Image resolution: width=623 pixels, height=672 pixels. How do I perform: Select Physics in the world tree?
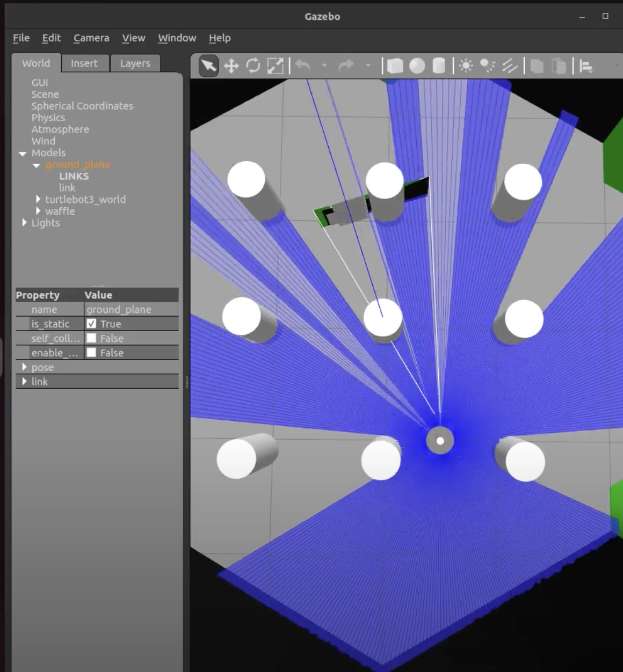(48, 118)
